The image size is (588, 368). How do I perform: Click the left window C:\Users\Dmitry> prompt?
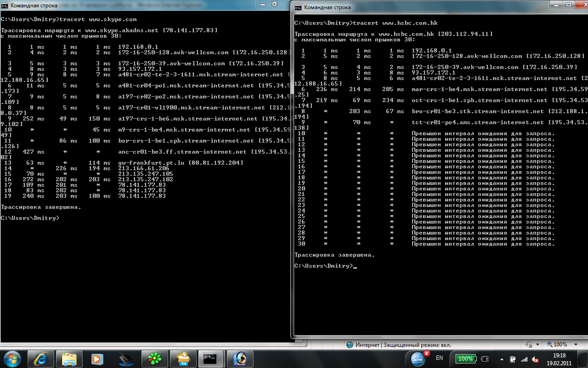click(30, 218)
